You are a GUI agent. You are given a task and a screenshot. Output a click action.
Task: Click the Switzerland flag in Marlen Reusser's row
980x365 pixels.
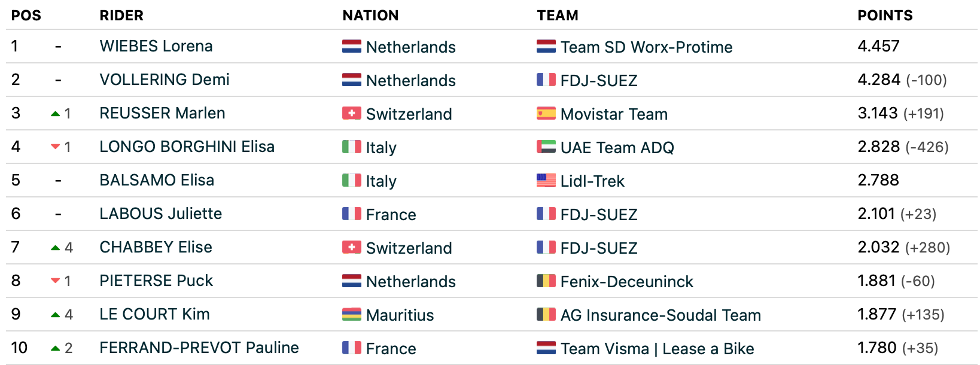click(x=351, y=113)
